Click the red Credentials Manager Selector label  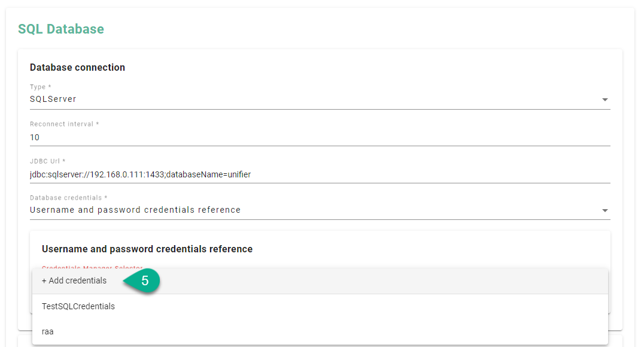pyautogui.click(x=92, y=268)
